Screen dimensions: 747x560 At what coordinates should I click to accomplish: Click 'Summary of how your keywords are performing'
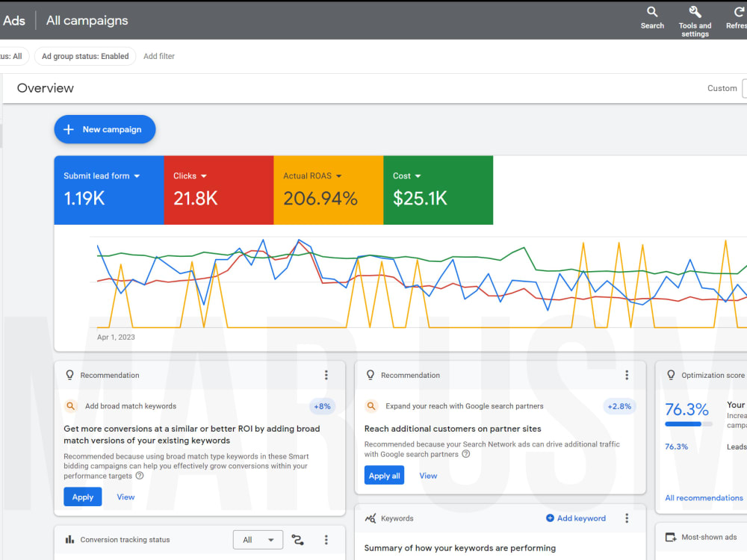point(459,548)
